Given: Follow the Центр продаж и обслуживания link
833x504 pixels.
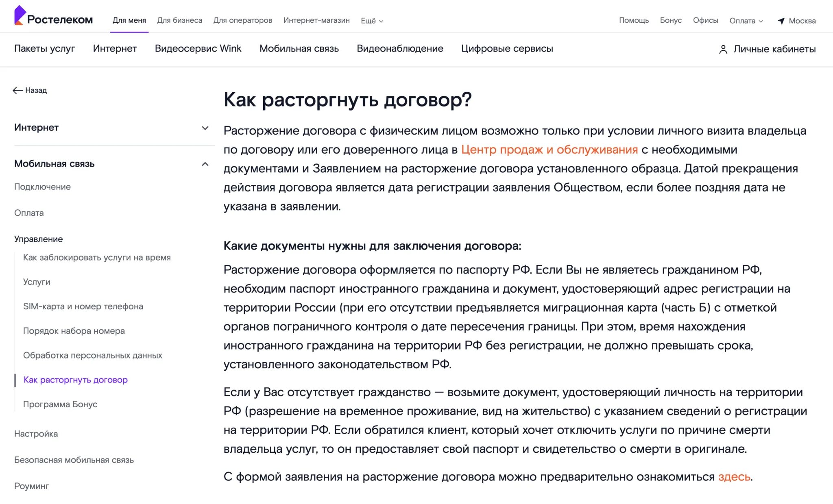Looking at the screenshot, I should [549, 150].
